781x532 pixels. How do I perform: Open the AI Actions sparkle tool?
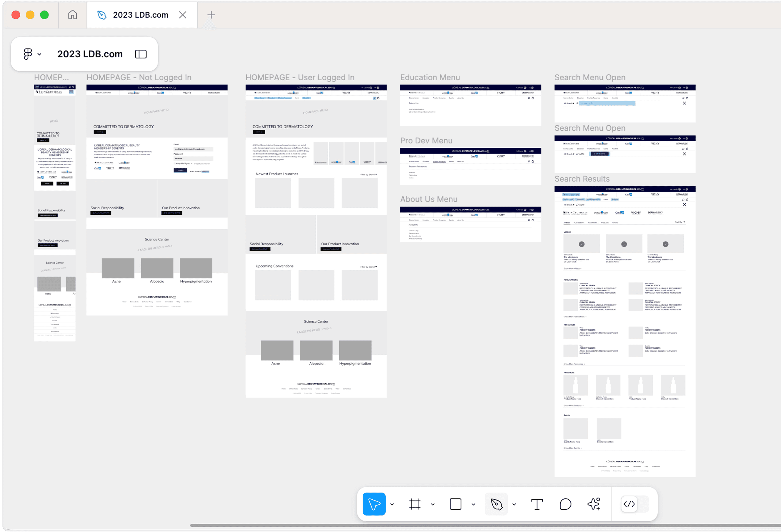pyautogui.click(x=594, y=504)
